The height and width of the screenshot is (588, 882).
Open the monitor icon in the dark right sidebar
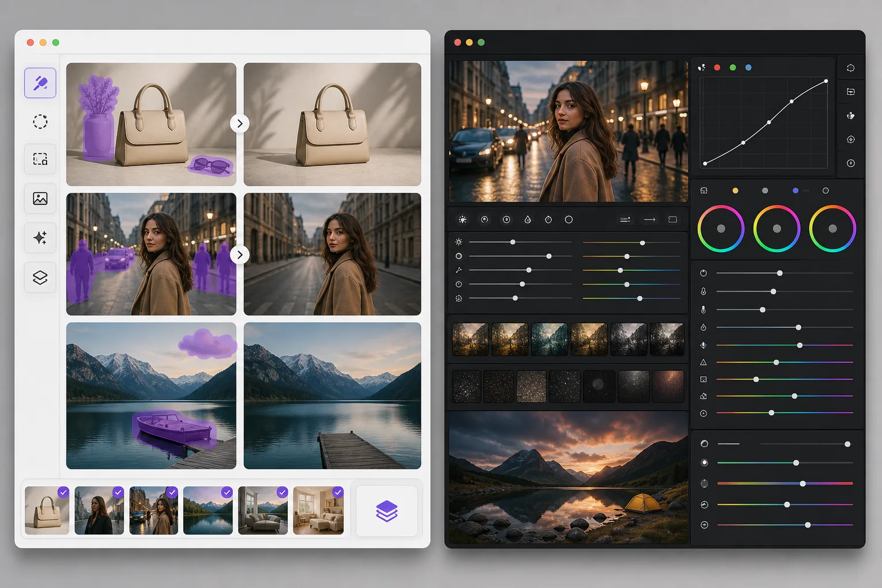[850, 91]
